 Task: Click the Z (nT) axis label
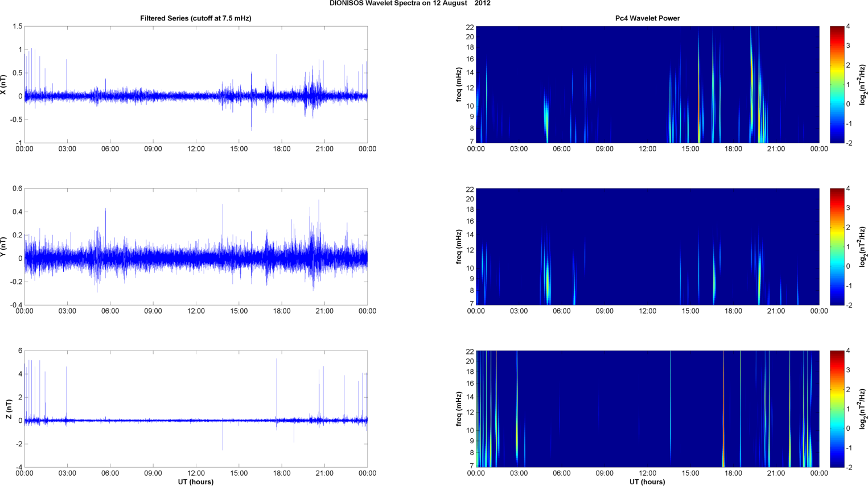9,409
